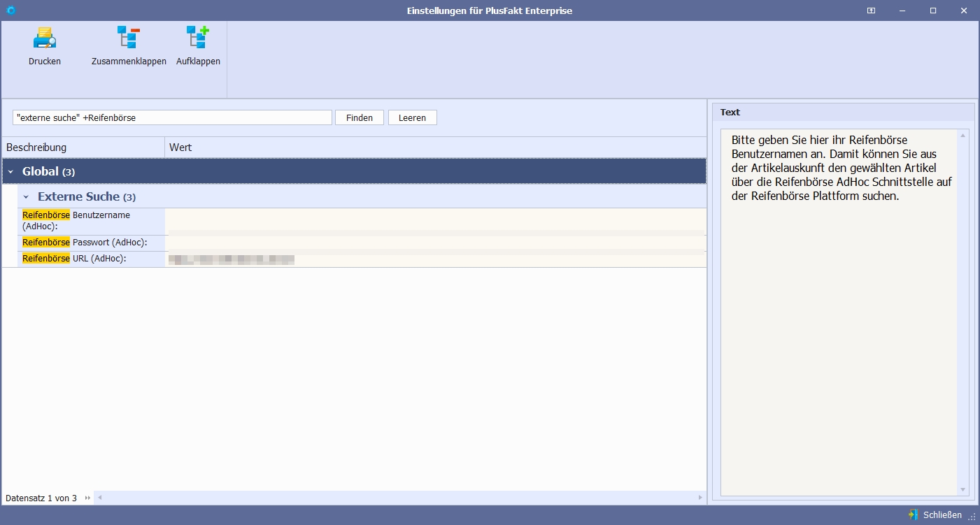Click the horizontal scrollbar left arrow

(99, 498)
